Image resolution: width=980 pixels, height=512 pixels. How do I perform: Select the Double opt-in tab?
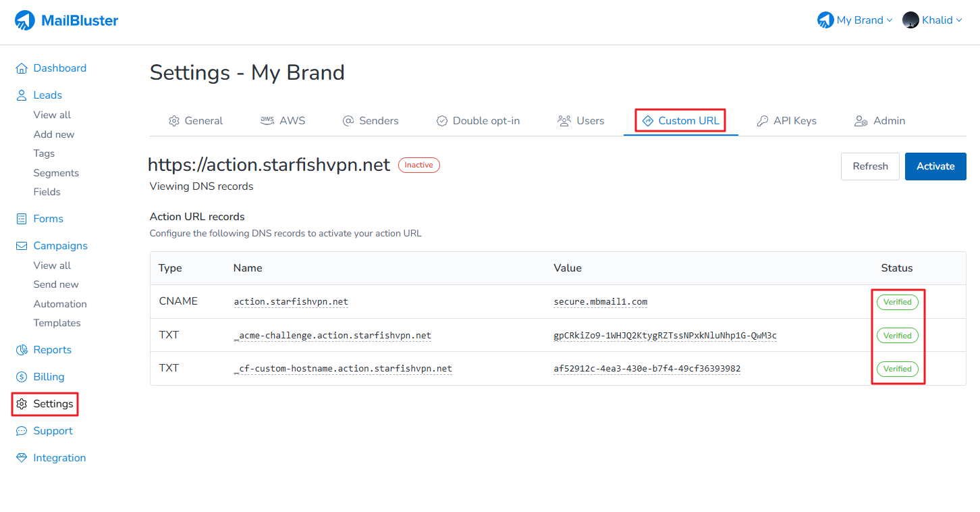(x=478, y=121)
